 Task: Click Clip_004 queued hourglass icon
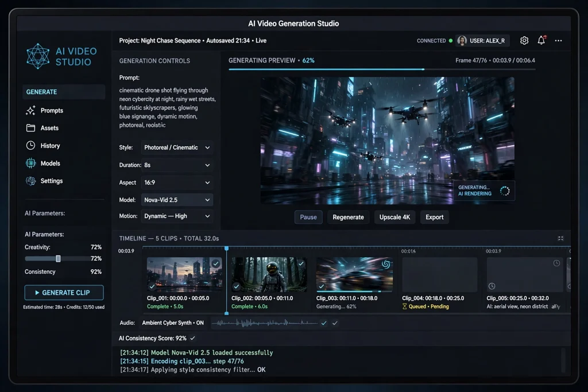(x=405, y=306)
